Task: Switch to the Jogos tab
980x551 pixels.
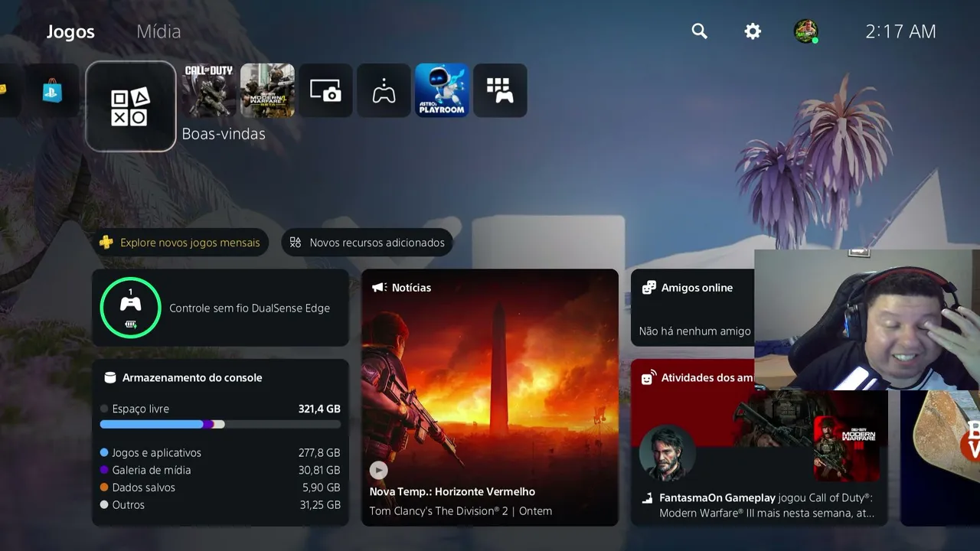Action: point(70,31)
